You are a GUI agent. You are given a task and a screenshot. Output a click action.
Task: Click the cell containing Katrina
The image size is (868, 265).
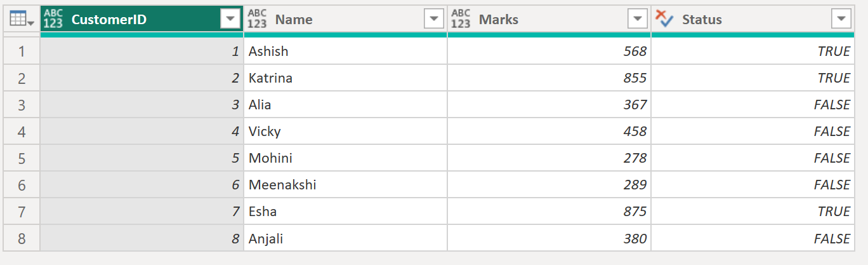coord(345,78)
